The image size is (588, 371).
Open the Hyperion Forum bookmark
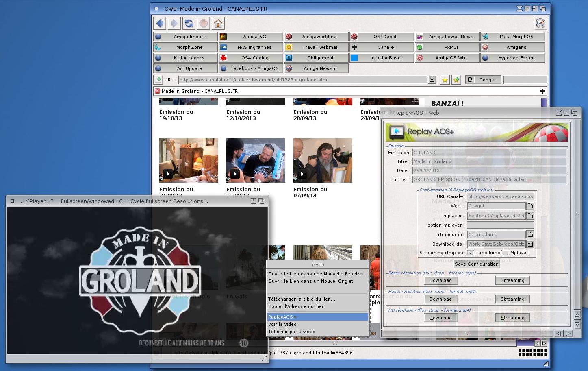click(512, 58)
